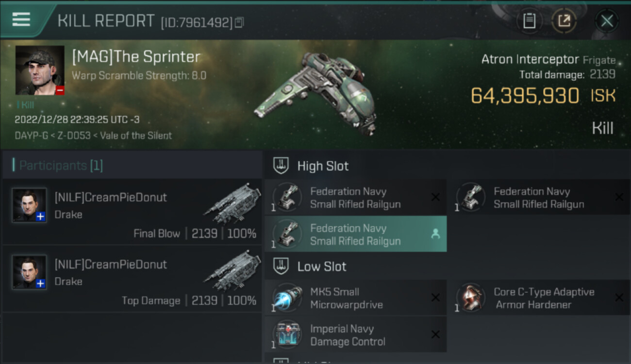Share the kill report externally

point(564,21)
